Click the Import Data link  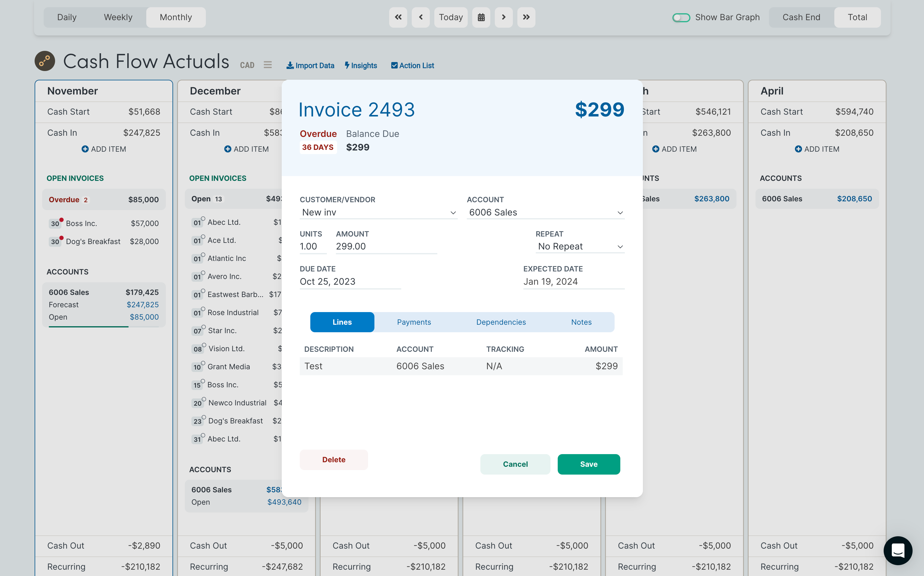[x=310, y=66]
